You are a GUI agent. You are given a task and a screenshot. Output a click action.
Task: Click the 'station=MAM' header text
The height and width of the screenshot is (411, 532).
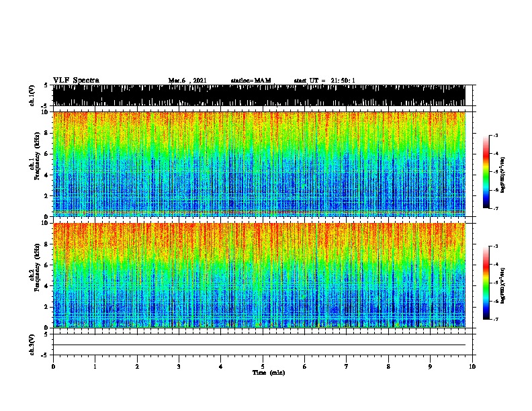(x=251, y=81)
